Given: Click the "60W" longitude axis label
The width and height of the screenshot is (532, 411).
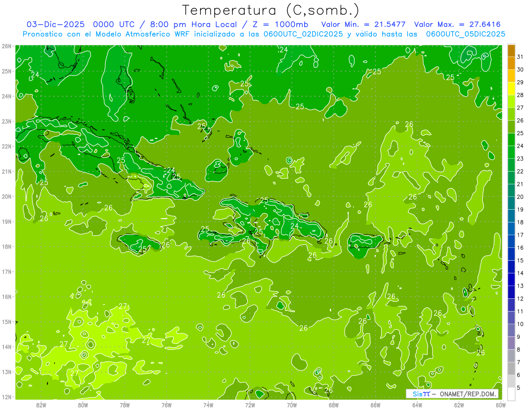Looking at the screenshot, I should [x=501, y=405].
